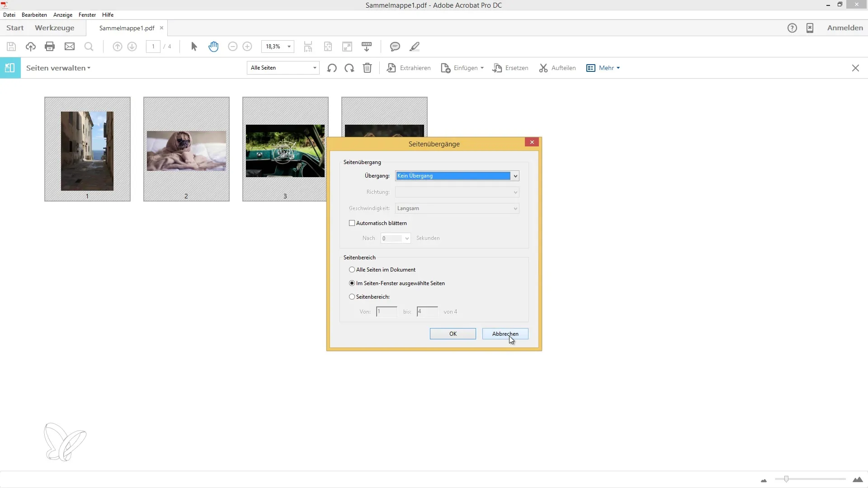Viewport: 868px width, 488px height.
Task: Click the thumbnail size slider handle
Action: pos(786,479)
